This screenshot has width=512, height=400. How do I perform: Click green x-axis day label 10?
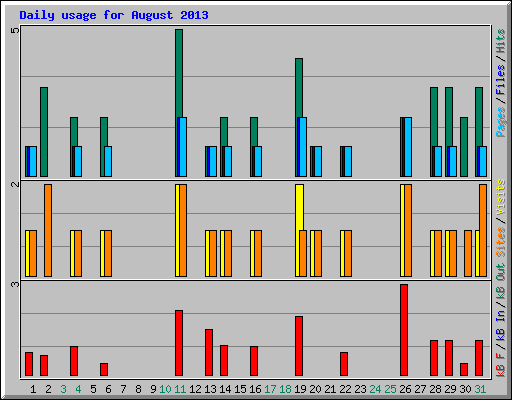coord(165,389)
